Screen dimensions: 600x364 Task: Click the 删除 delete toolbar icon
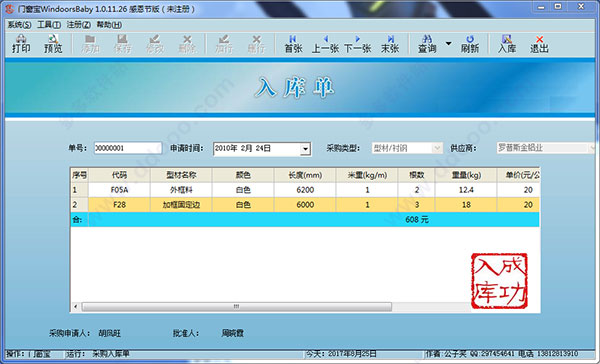pos(187,44)
